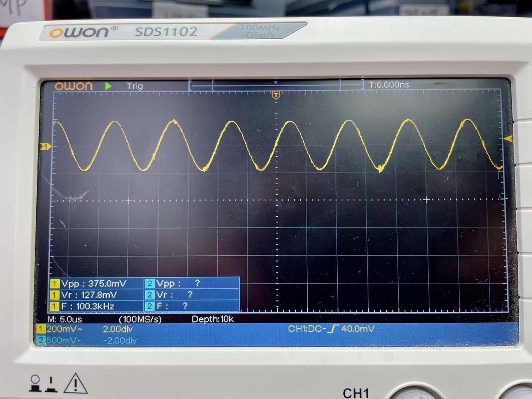Screen dimensions: 532x399
Task: Select the channel 1 ground level marker
Action: (x=45, y=147)
